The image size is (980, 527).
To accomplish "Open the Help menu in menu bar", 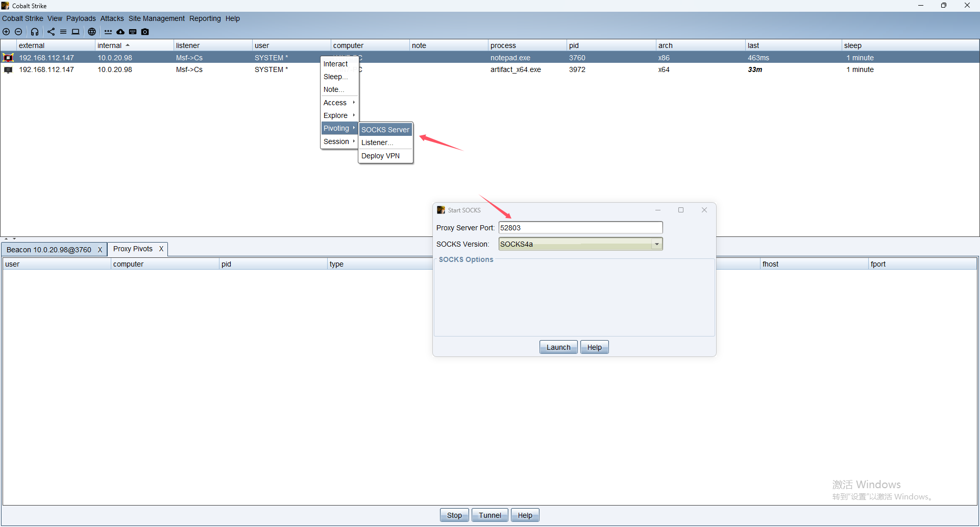I will click(x=233, y=18).
